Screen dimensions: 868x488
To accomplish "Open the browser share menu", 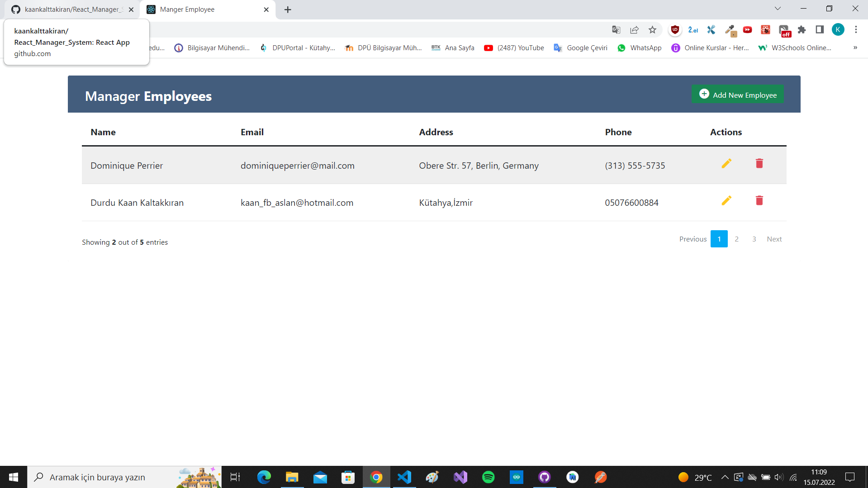I will [x=634, y=30].
